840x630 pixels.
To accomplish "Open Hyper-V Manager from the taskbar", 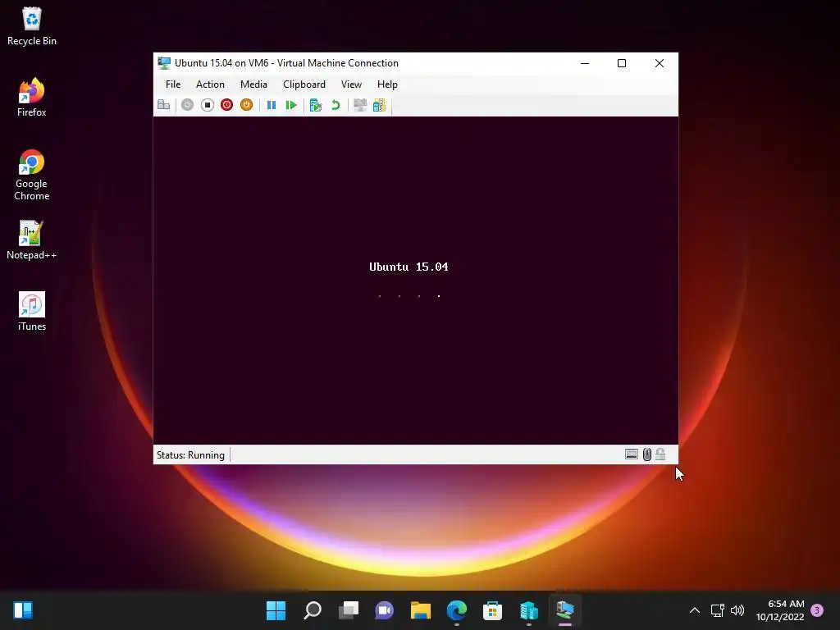I will click(529, 610).
